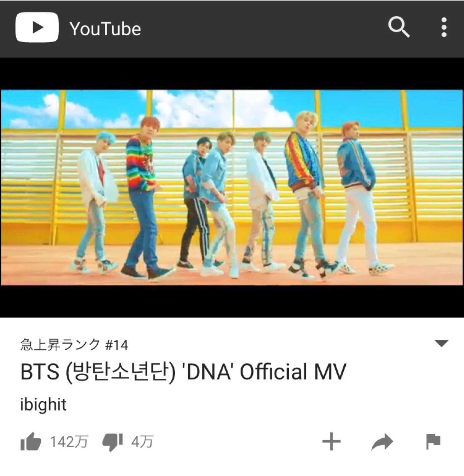
Task: Open the ibighit channel
Action: 43,405
